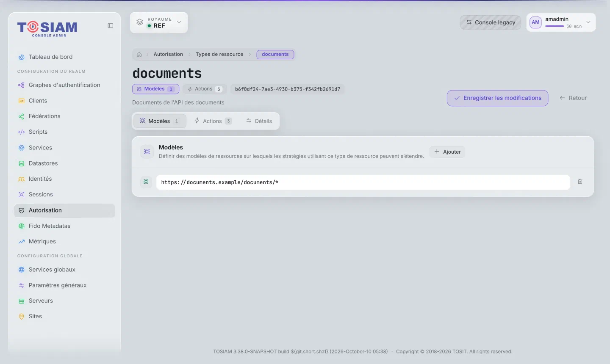Click the Métriques chart icon

pyautogui.click(x=21, y=242)
